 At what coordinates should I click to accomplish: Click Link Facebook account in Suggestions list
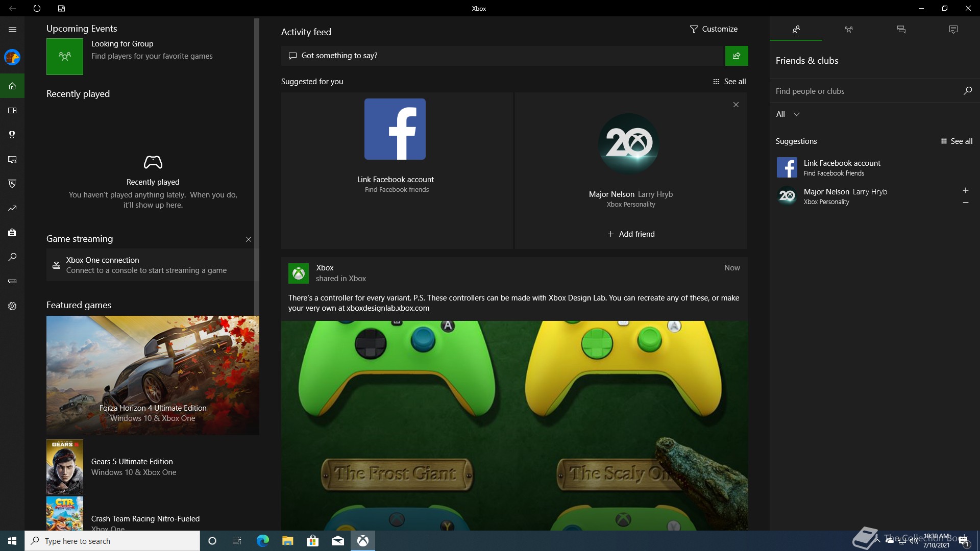click(x=874, y=168)
